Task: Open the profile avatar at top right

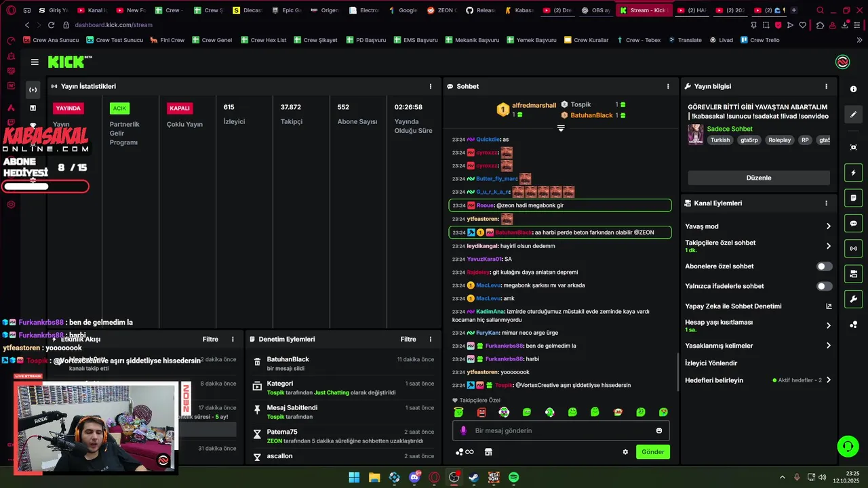Action: coord(843,62)
